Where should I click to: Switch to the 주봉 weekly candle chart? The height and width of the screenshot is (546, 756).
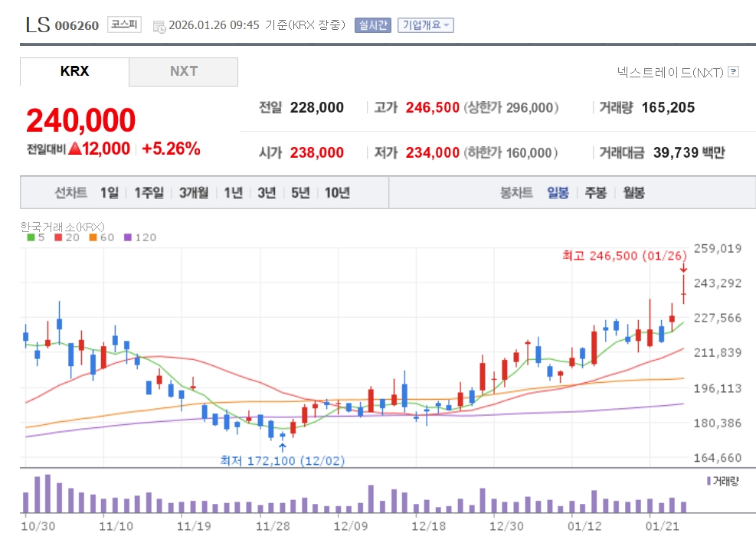[x=595, y=193]
